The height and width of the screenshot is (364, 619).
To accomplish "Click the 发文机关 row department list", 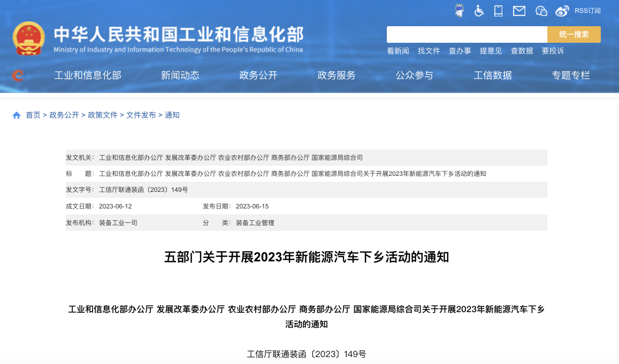I will (x=231, y=158).
